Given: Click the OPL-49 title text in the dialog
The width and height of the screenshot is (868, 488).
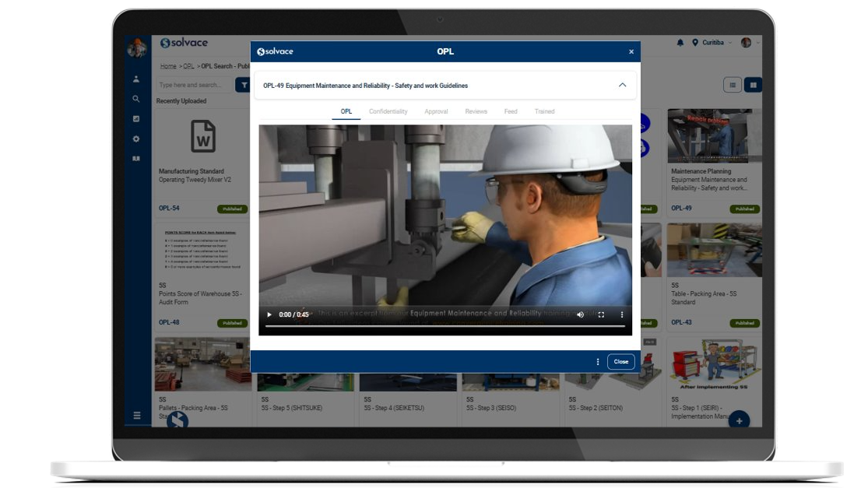Looking at the screenshot, I should tap(365, 86).
